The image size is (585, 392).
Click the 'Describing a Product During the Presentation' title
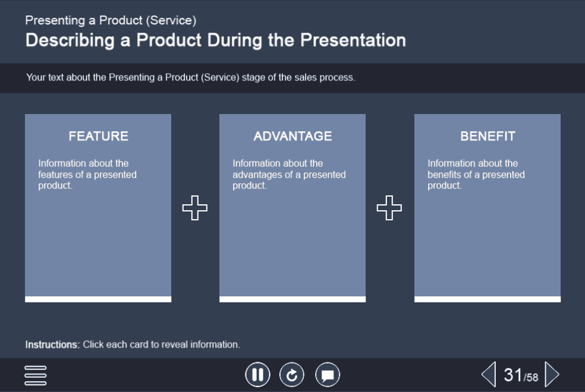tap(215, 40)
